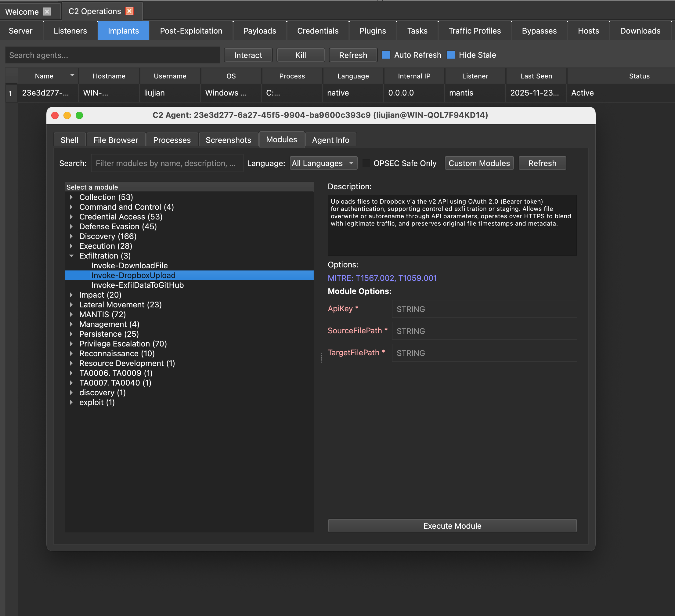
Task: Toggle the Hide Stale filter
Action: [451, 55]
